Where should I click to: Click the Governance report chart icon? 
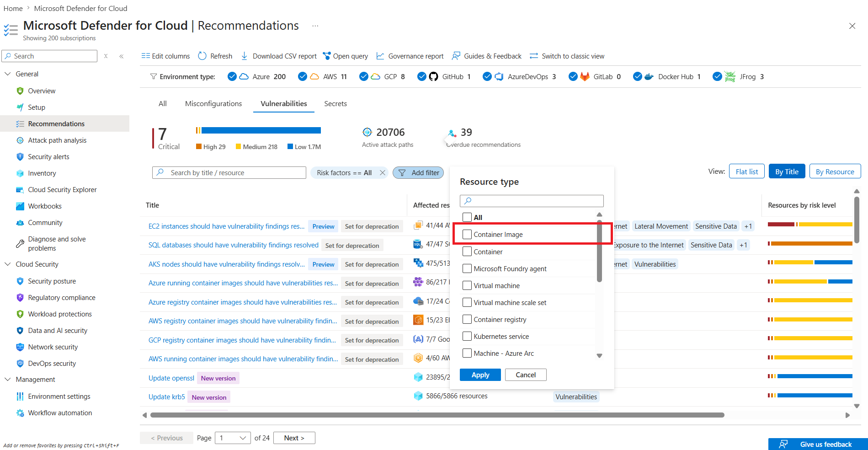click(380, 56)
